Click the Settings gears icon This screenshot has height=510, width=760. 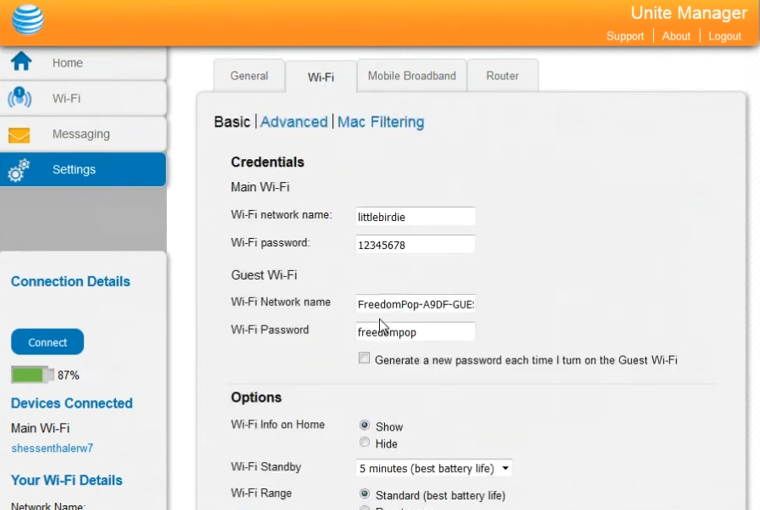(19, 170)
